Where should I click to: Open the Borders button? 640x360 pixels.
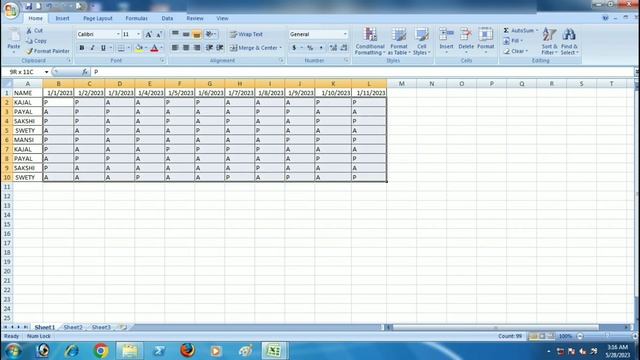coord(121,48)
